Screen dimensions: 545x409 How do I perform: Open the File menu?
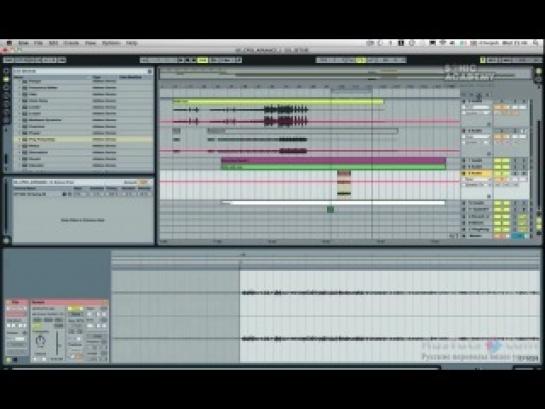[x=38, y=43]
